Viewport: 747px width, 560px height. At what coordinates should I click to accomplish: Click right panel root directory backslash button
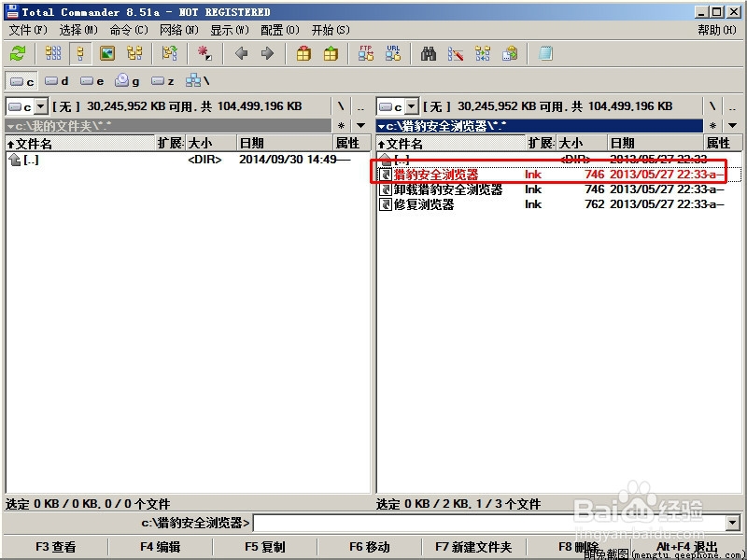click(712, 106)
